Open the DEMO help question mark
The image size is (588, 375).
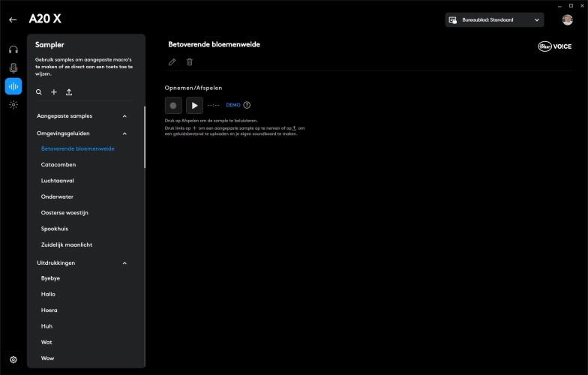(x=247, y=106)
